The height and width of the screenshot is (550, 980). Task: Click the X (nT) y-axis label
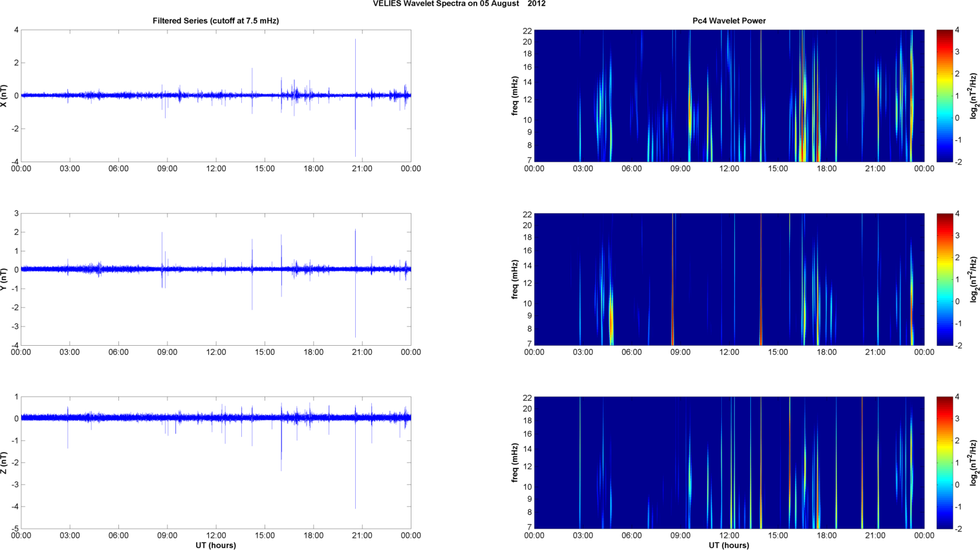pos(5,96)
